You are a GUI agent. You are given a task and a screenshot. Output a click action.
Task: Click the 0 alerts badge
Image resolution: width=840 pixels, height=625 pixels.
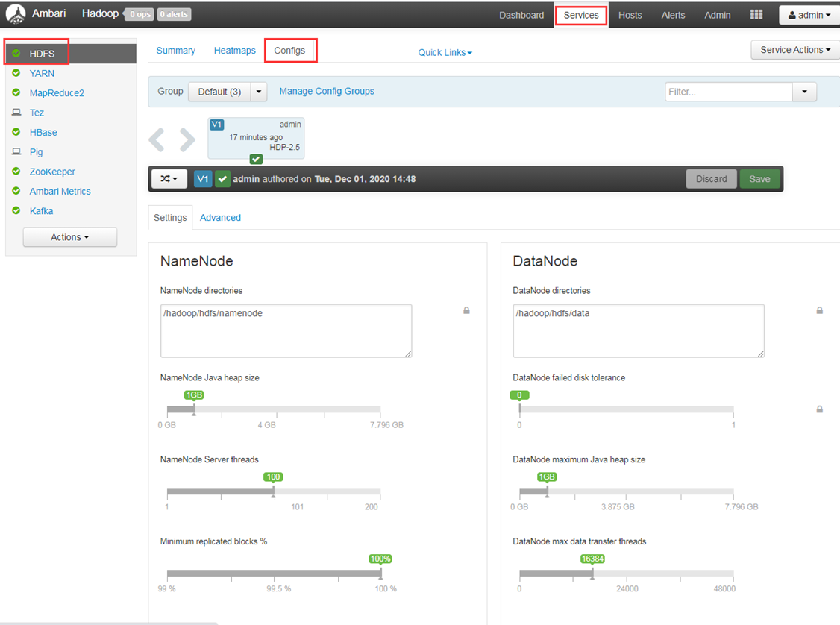174,14
